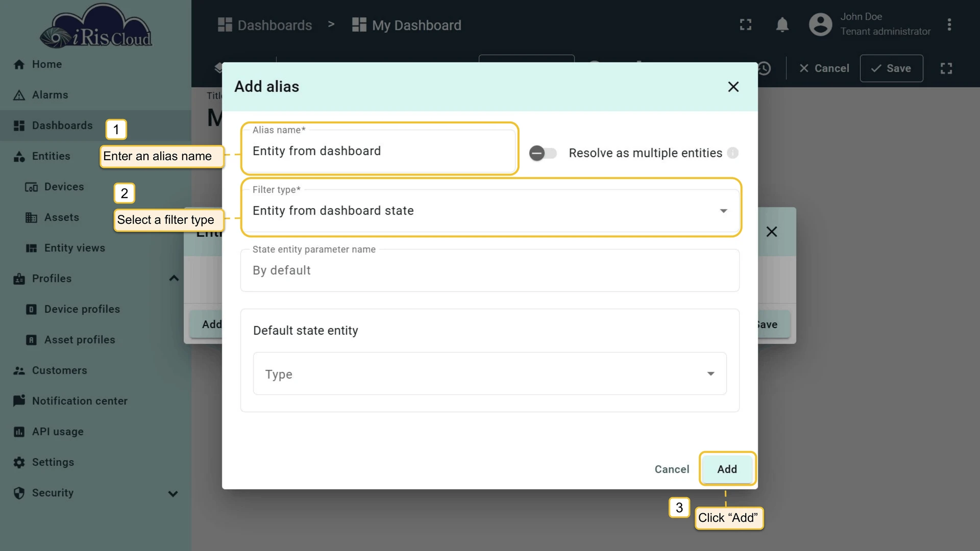Expand the Security section chevron
Image resolution: width=980 pixels, height=551 pixels.
(x=173, y=493)
